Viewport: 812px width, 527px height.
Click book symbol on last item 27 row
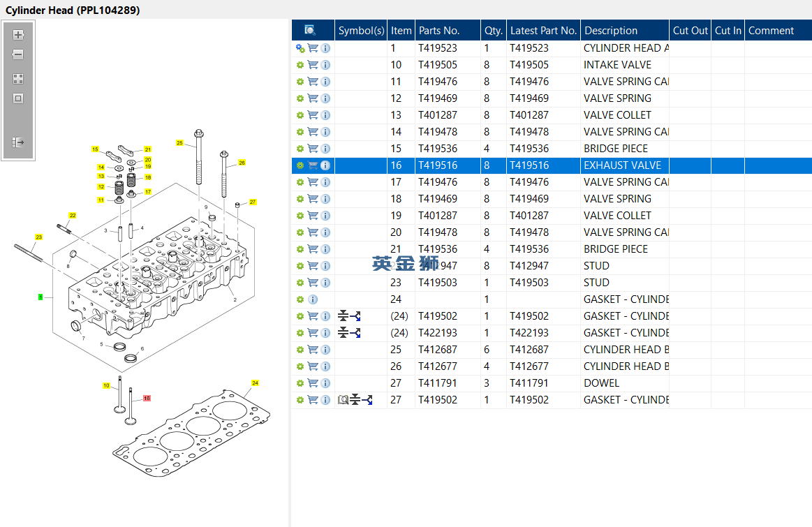coord(343,400)
